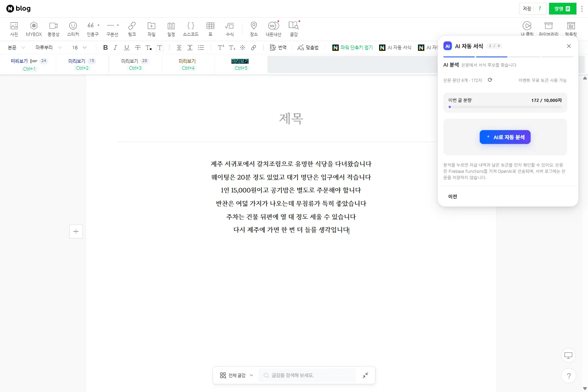588x392 pixels.
Task: Open MYBOX from the toolbar
Action: (34, 29)
